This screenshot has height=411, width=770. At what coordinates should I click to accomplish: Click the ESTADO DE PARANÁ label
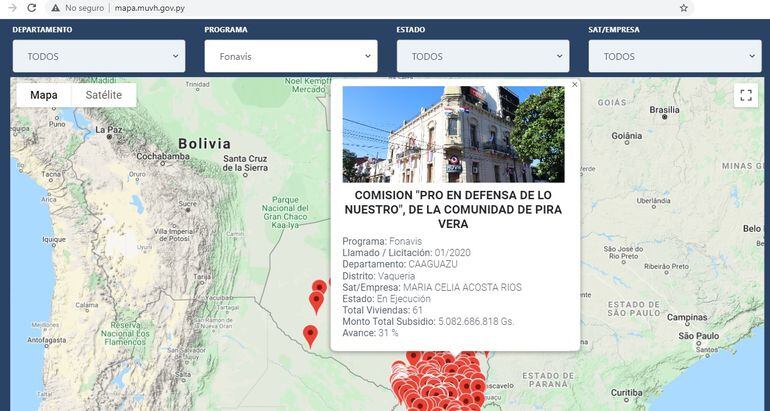[548, 380]
